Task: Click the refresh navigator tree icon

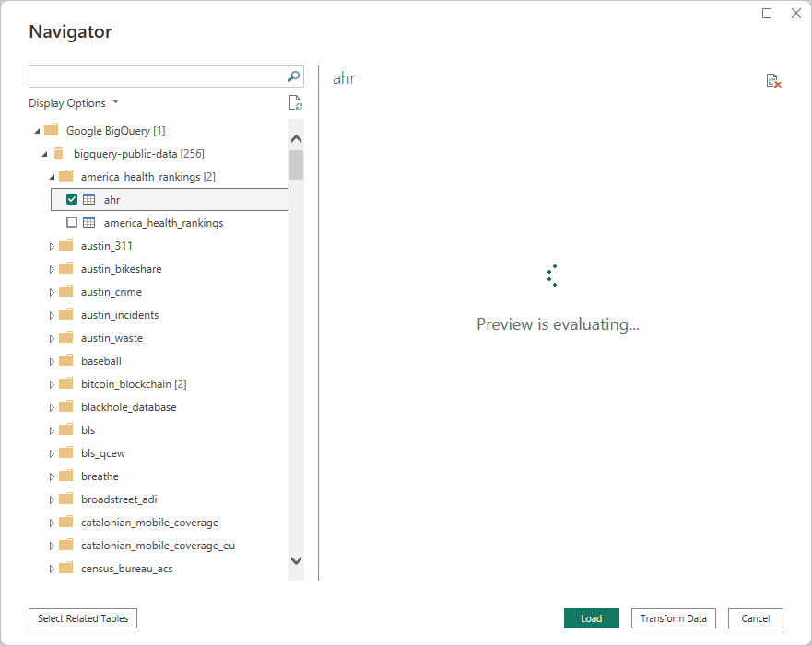Action: click(x=295, y=103)
